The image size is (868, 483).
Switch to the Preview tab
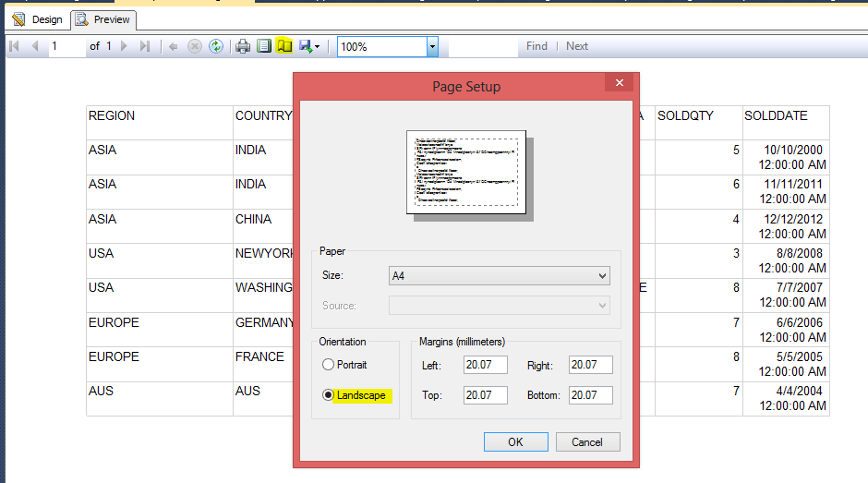(103, 20)
